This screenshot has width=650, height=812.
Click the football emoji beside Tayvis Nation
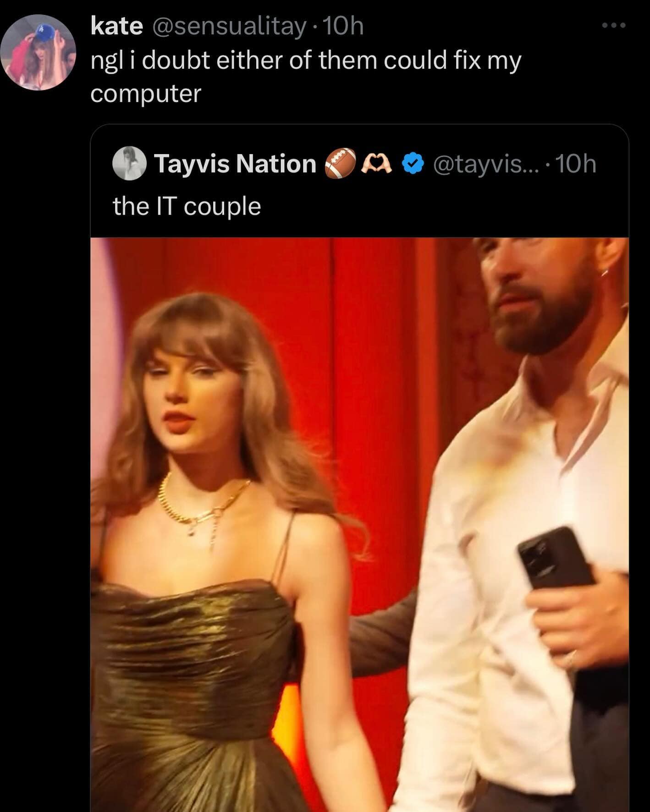(340, 164)
